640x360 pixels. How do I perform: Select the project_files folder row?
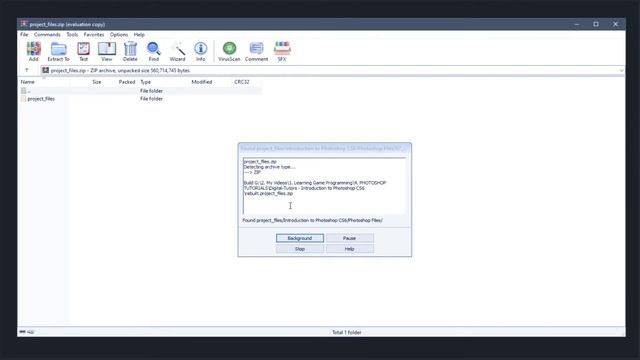pyautogui.click(x=140, y=99)
